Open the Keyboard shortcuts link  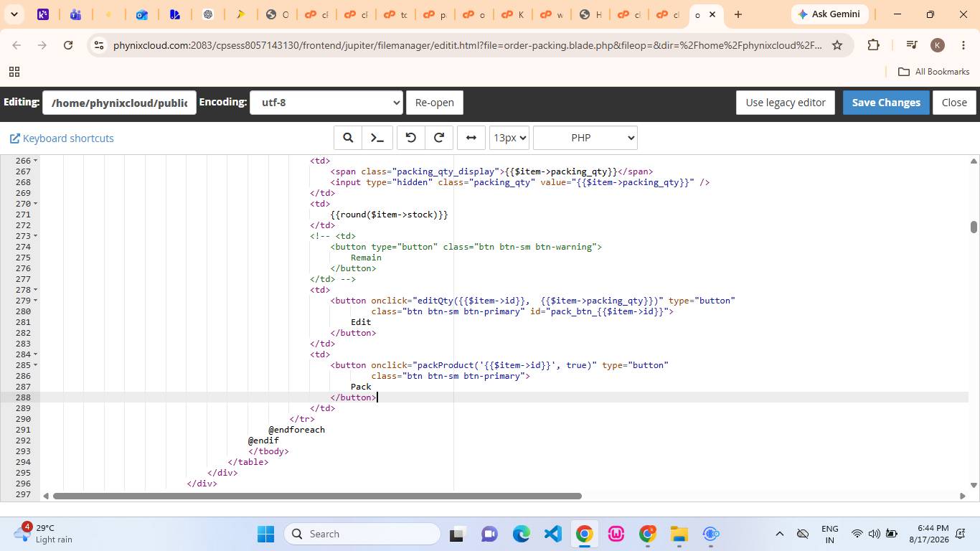[x=62, y=138]
